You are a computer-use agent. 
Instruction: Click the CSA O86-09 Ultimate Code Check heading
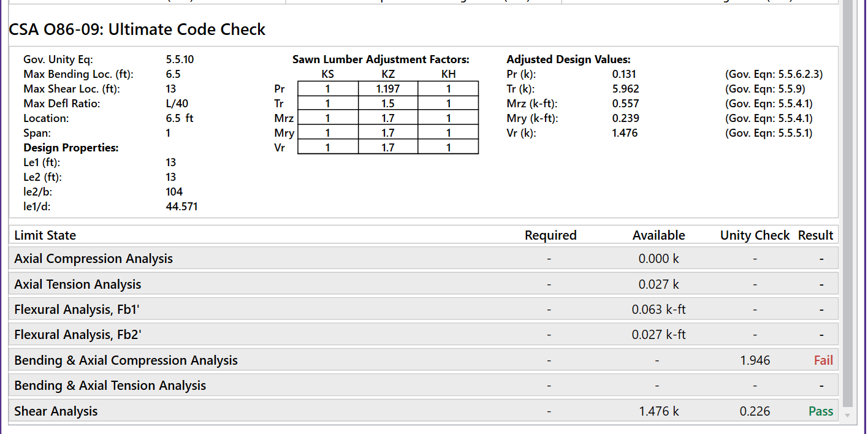pos(137,29)
